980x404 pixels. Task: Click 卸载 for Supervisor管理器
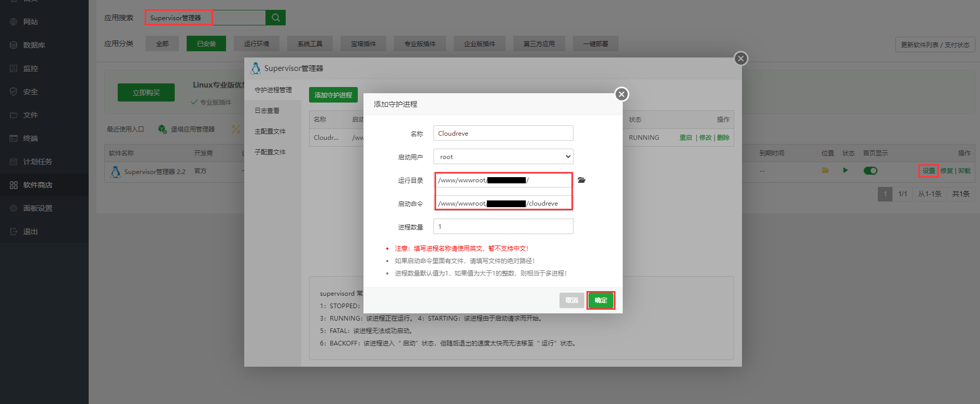[x=964, y=171]
